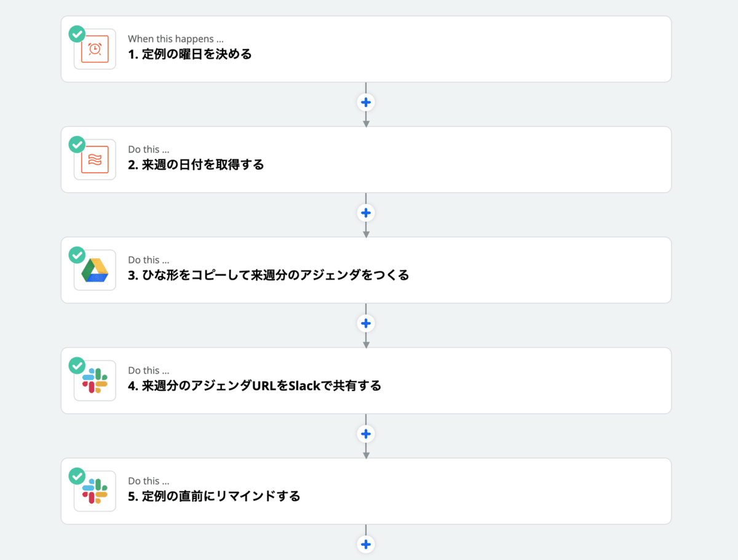The width and height of the screenshot is (738, 560).
Task: Click the Slack icon in step 4
Action: [x=95, y=381]
